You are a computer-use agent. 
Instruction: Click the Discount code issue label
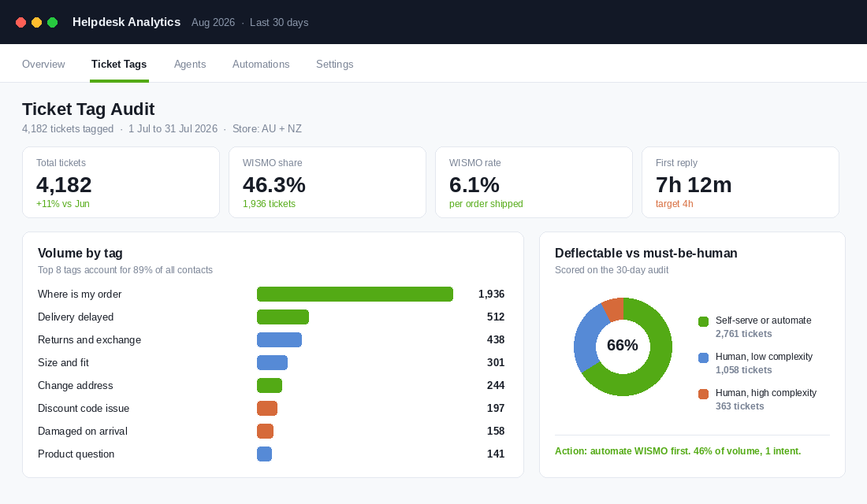[x=84, y=409]
